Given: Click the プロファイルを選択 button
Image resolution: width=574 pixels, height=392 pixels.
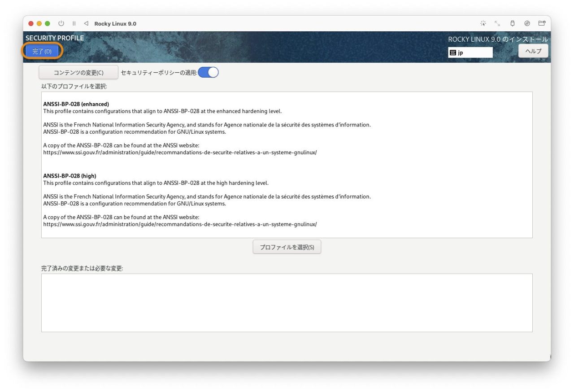Looking at the screenshot, I should [287, 247].
